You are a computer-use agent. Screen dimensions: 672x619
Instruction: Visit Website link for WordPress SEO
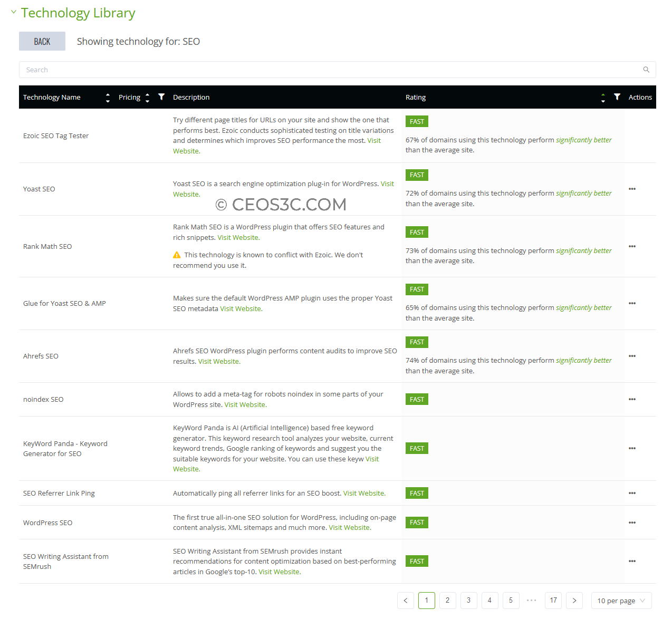(349, 528)
